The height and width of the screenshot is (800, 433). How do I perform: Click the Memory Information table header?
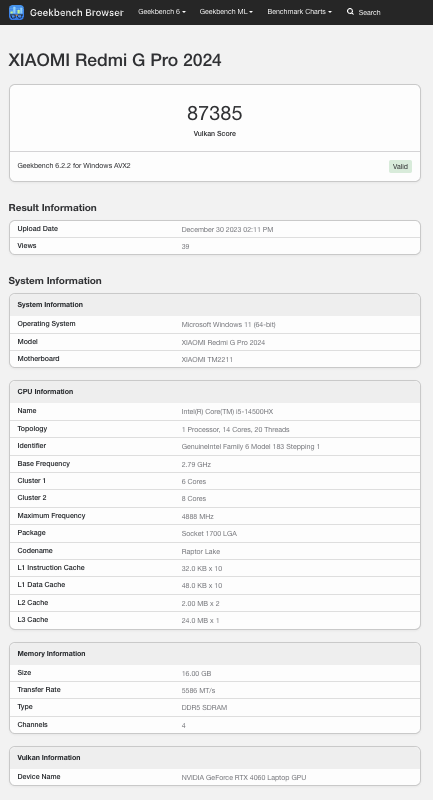[x=215, y=654]
